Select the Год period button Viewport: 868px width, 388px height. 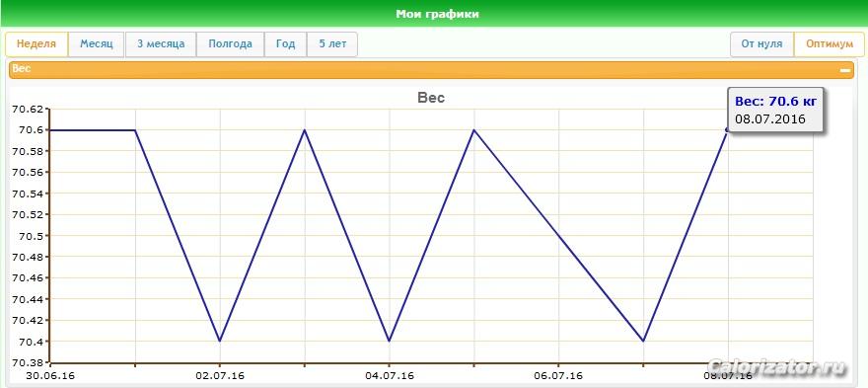coord(285,44)
